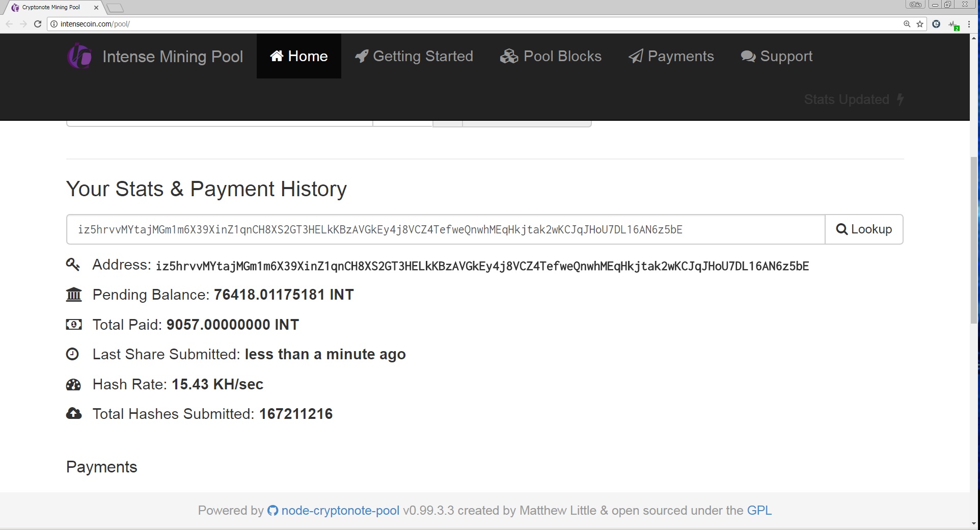Open the Getting Started page
The image size is (980, 530).
[414, 56]
